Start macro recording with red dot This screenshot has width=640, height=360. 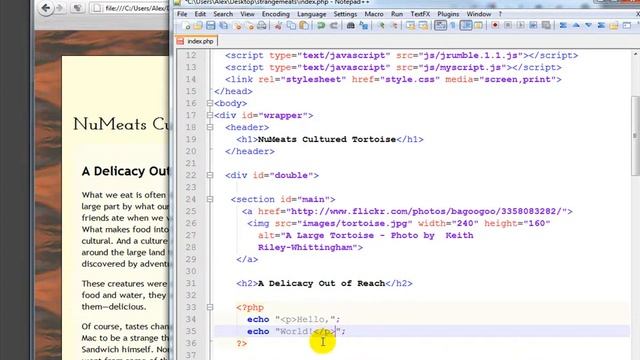click(495, 25)
